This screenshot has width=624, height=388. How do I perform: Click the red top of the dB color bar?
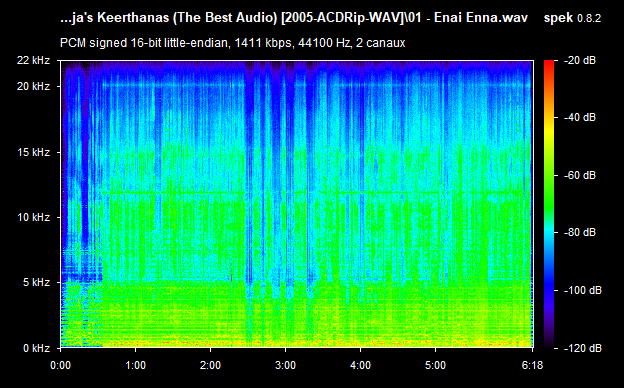(549, 64)
